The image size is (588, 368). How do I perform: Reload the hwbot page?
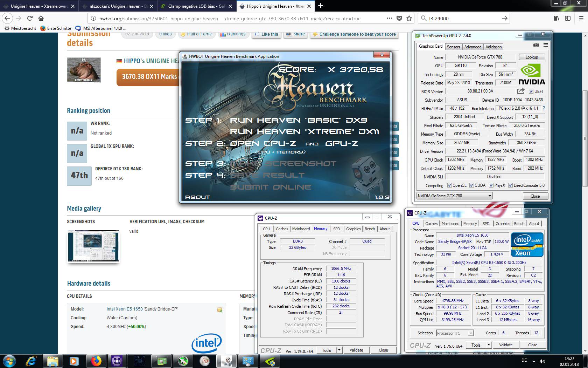coord(30,18)
